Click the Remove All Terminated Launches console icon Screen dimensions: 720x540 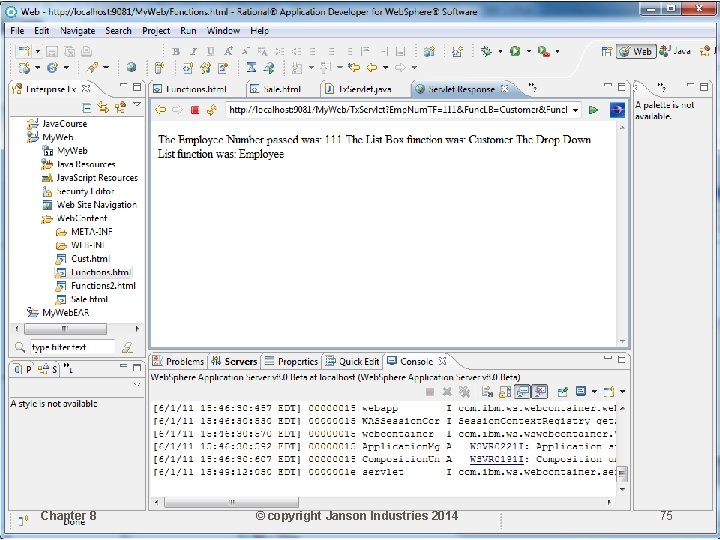point(465,392)
